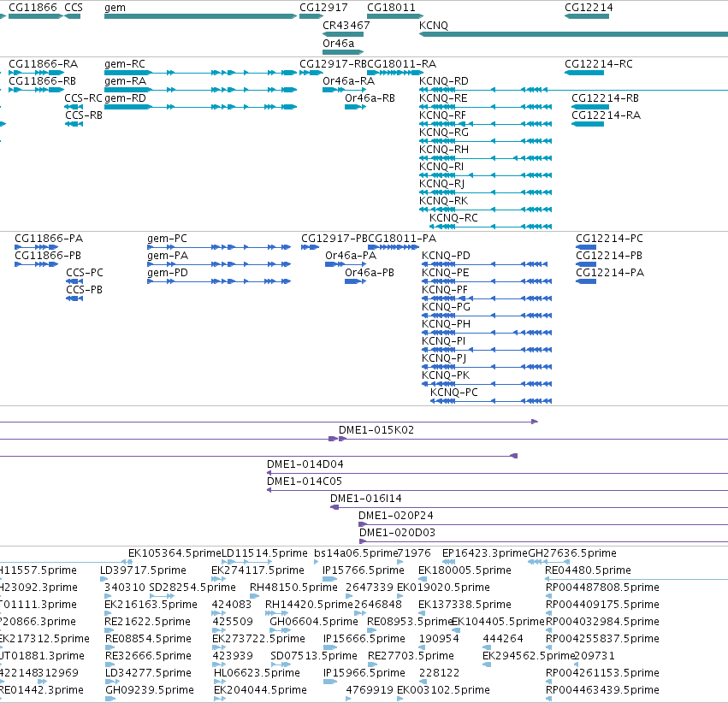Screen dimensions: 728x703
Task: Click the gem-RC transcript label
Action: [x=124, y=64]
